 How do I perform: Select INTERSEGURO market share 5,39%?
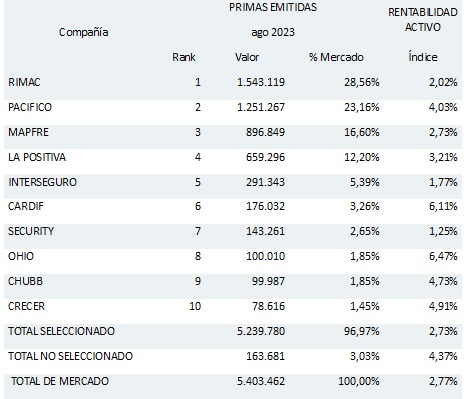coord(364,182)
